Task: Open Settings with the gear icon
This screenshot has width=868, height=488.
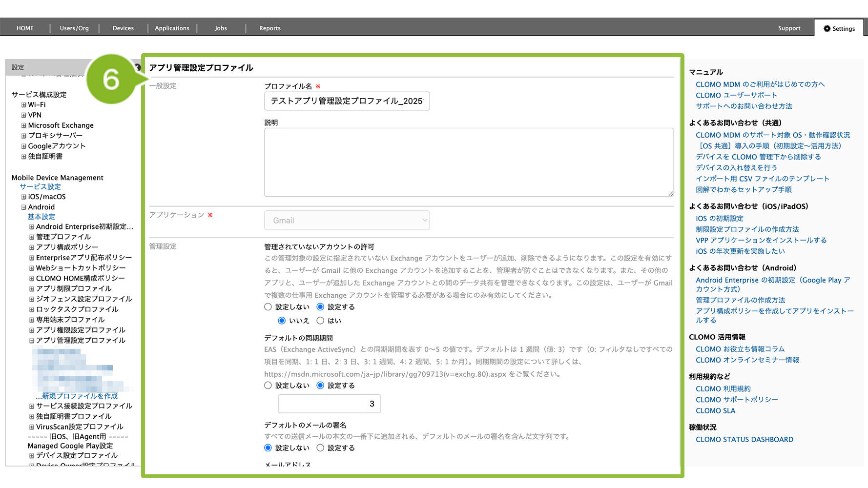Action: point(839,28)
